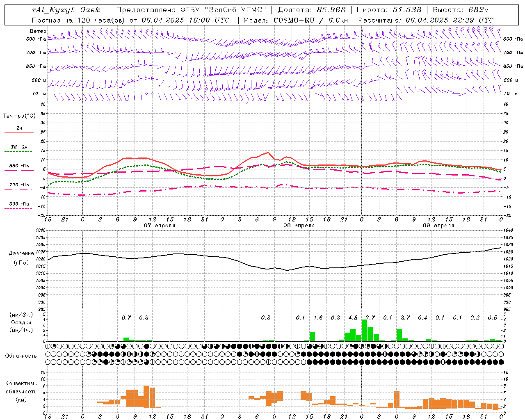This screenshot has height=420, width=525.
Task: Click the 08 апреля date label
Action: coord(299,226)
